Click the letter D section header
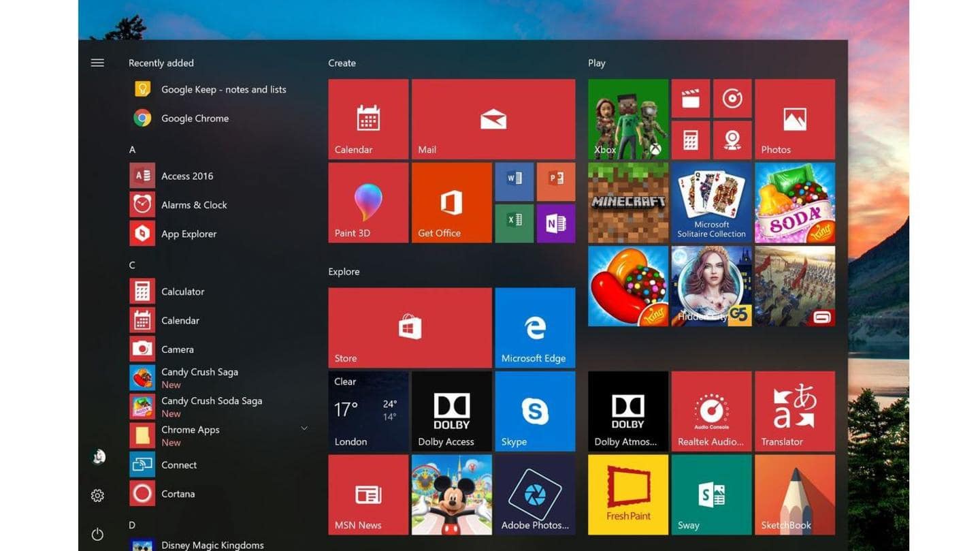This screenshot has height=551, width=980. [x=132, y=525]
